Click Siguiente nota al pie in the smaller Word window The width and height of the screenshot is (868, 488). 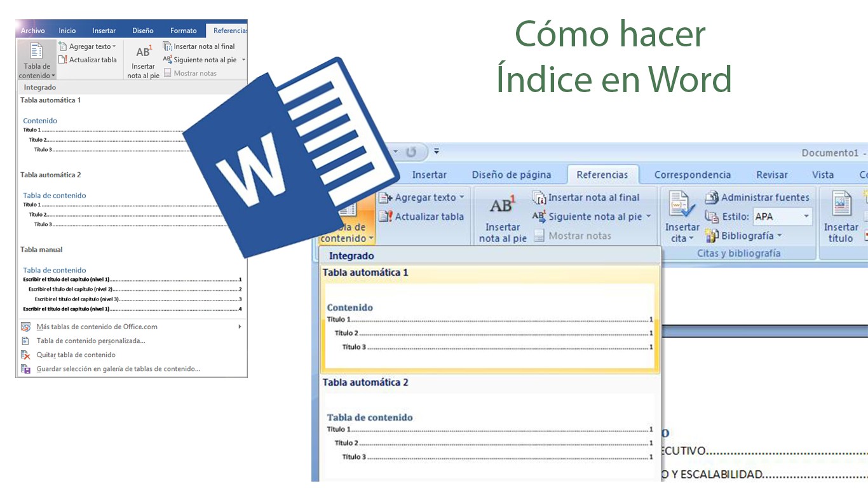pos(200,60)
